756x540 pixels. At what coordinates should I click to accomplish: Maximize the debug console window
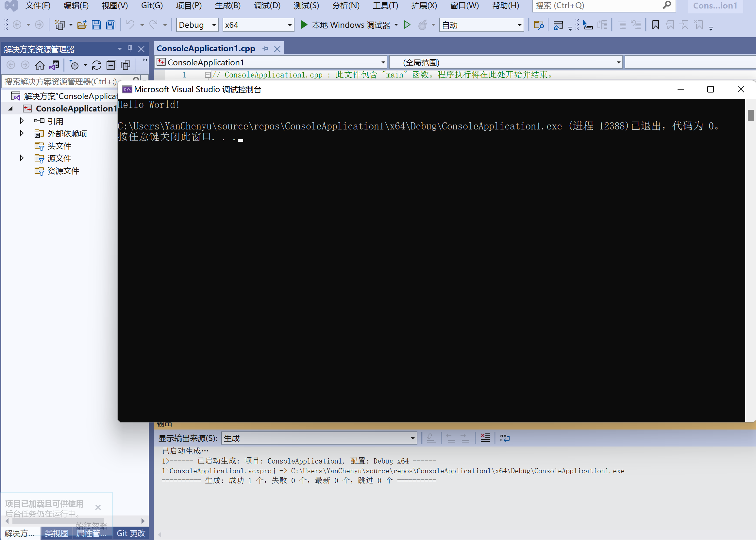pos(711,89)
